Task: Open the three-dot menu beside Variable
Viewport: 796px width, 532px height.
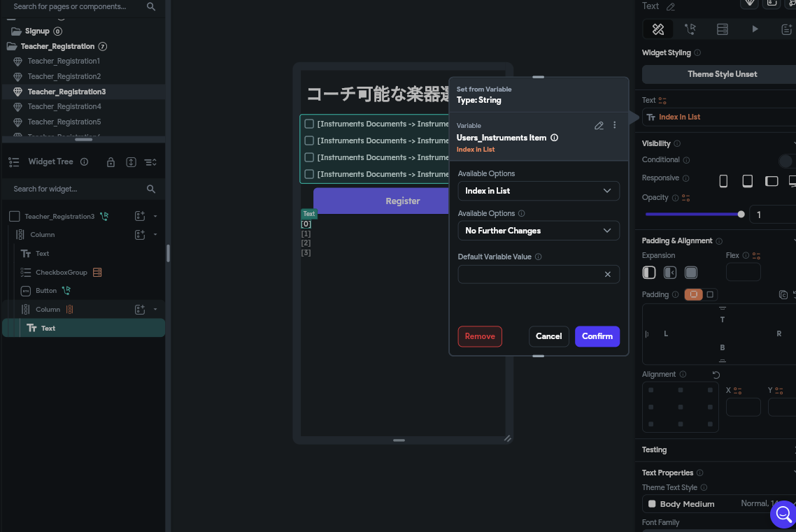Action: click(x=614, y=125)
